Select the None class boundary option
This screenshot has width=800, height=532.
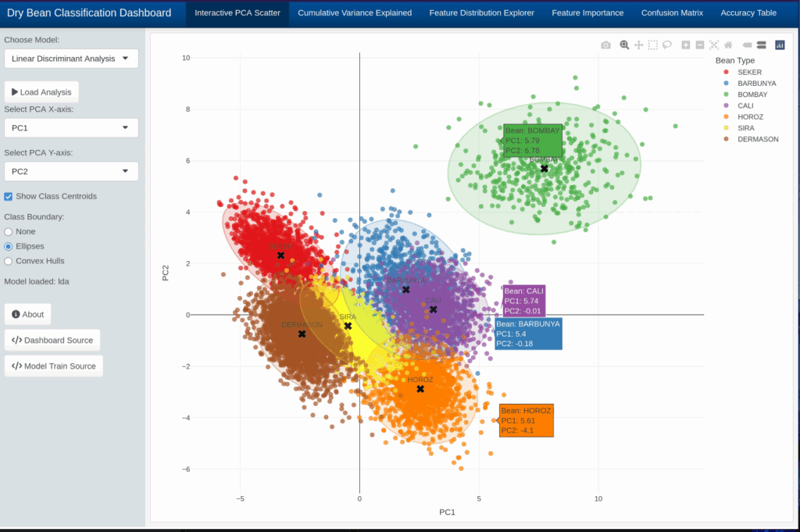pyautogui.click(x=9, y=231)
